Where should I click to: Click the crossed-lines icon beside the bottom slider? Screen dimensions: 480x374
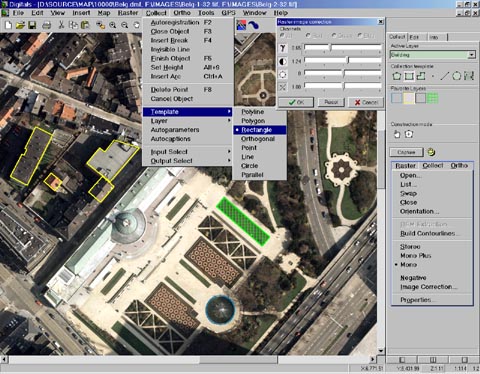coord(283,87)
